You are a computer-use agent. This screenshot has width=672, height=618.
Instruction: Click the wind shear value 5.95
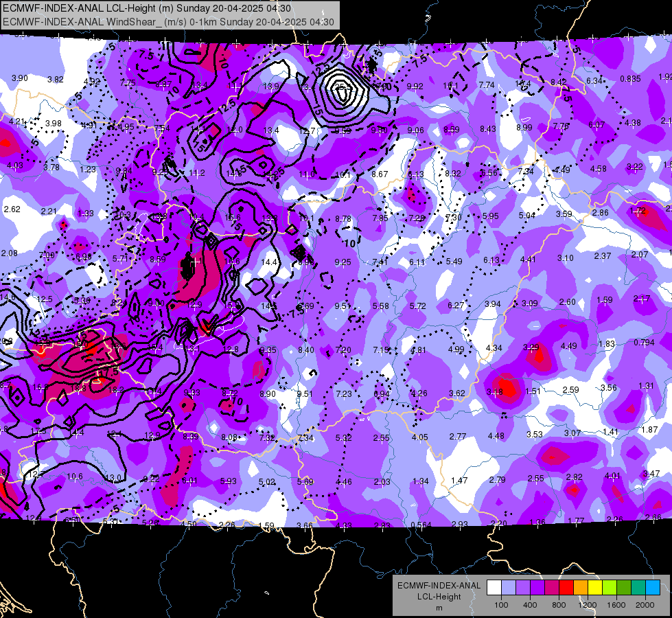tap(490, 216)
